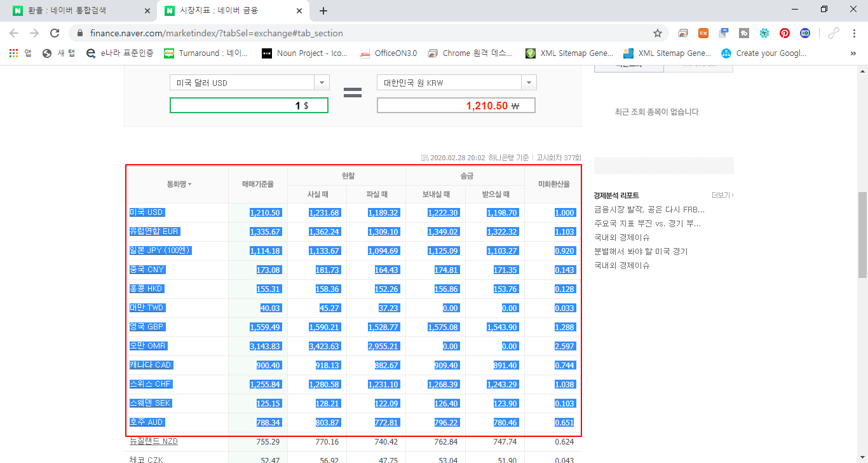Open the 스위스 CHF currency link
Viewport: 868px width, 463px height.
(151, 384)
